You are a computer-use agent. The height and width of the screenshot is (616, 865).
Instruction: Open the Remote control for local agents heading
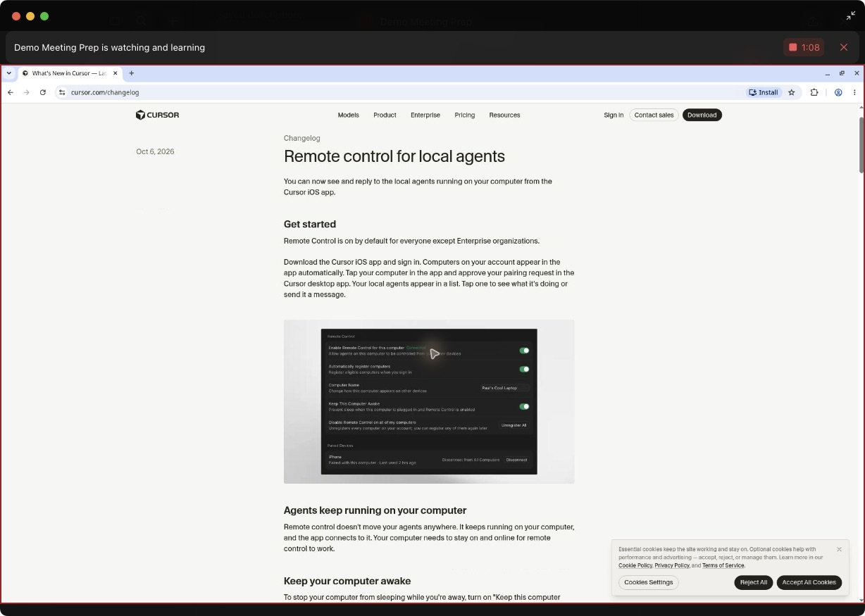(x=394, y=156)
